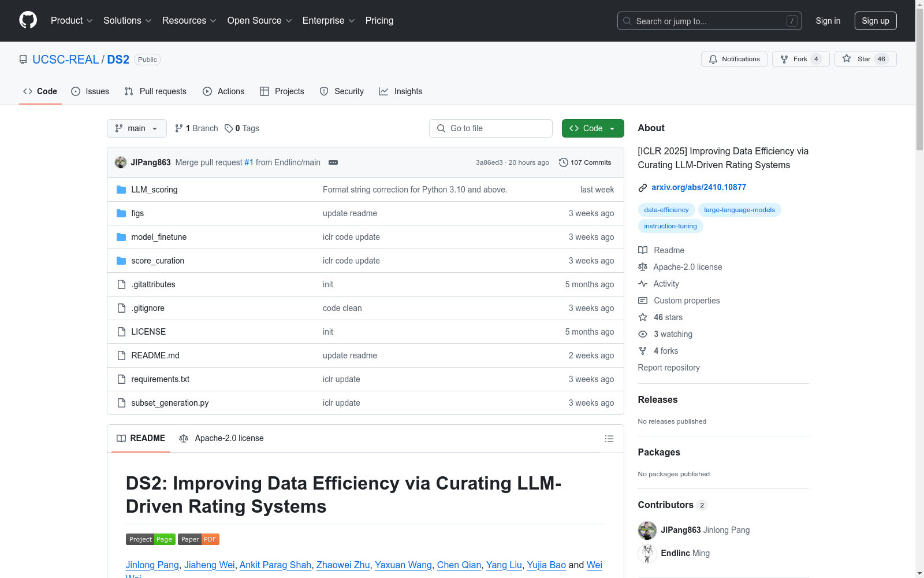Switch to the Projects tab
This screenshot has height=578, width=924.
[282, 91]
